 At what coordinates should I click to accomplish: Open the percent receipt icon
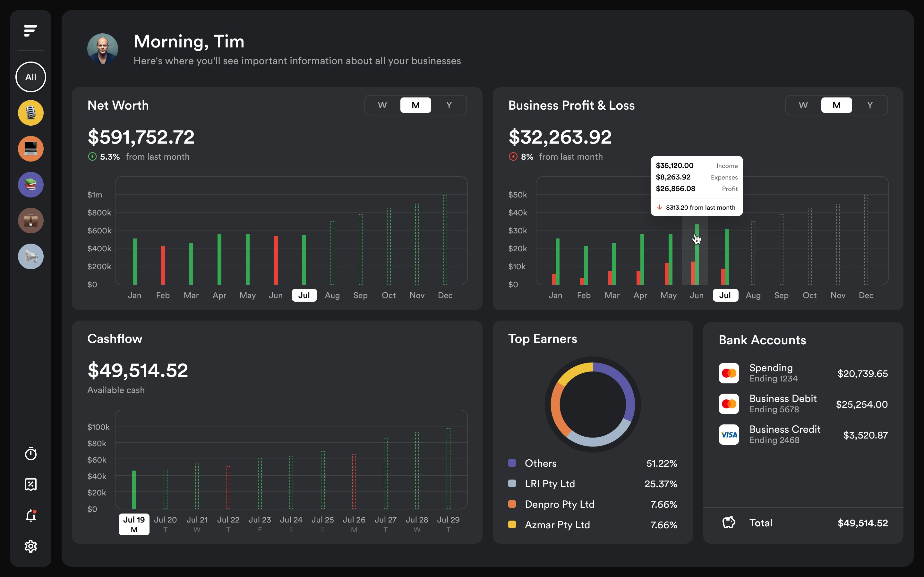click(30, 485)
